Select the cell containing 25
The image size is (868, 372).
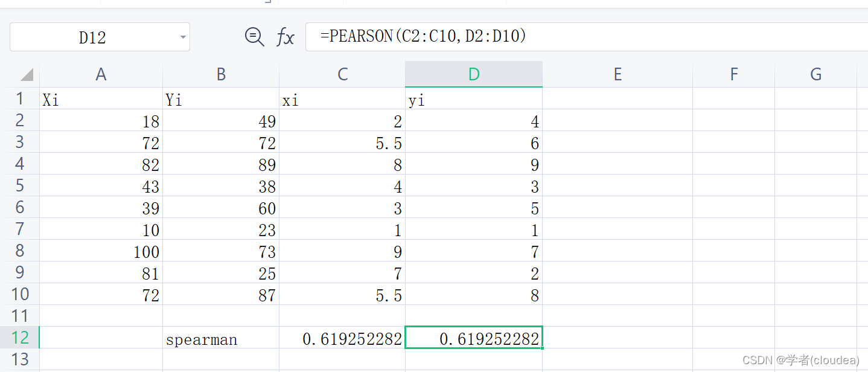[221, 272]
